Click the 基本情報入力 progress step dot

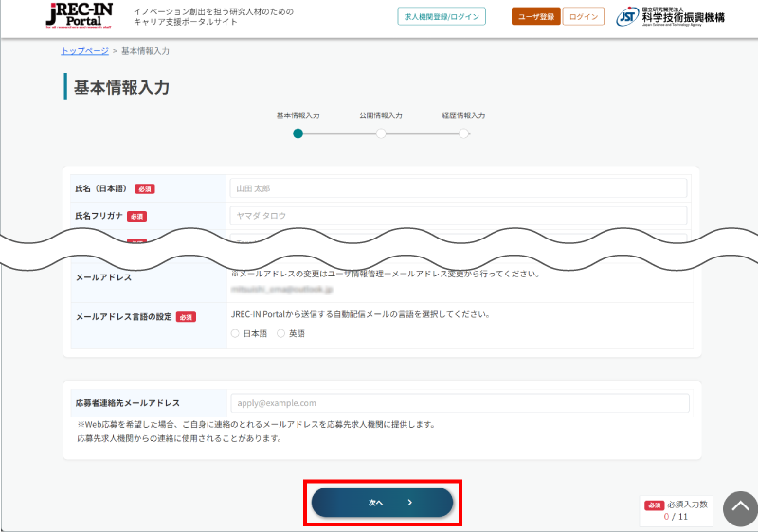point(298,133)
